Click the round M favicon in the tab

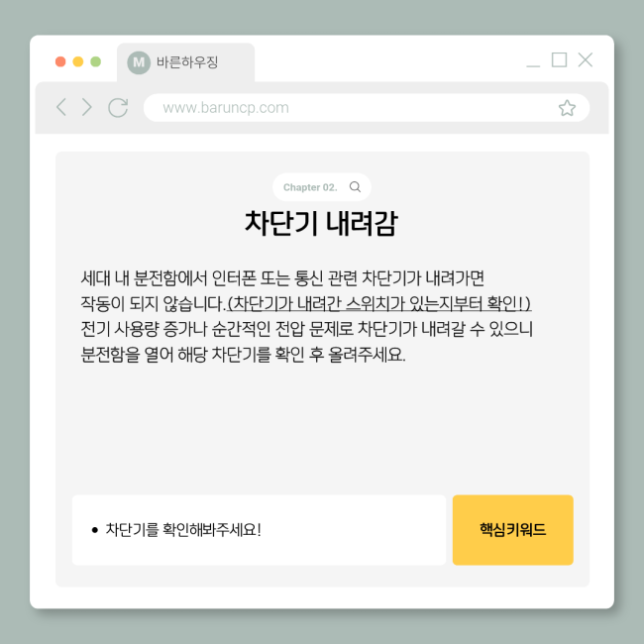pos(139,62)
